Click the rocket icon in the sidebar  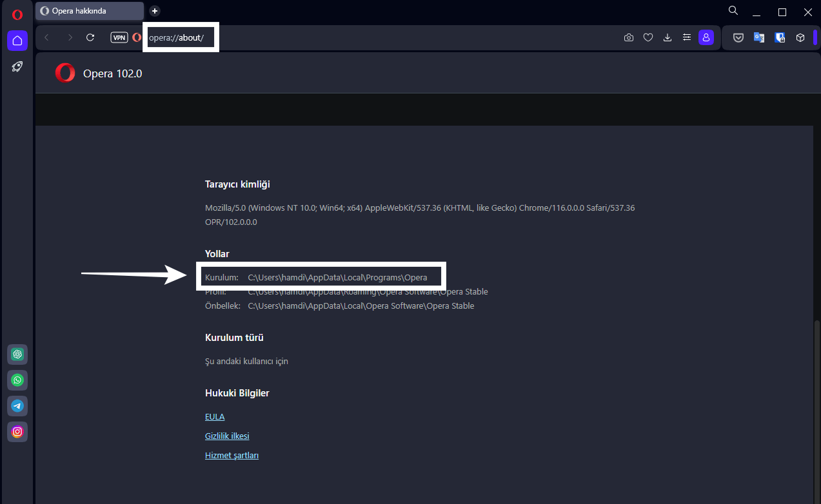coord(17,66)
